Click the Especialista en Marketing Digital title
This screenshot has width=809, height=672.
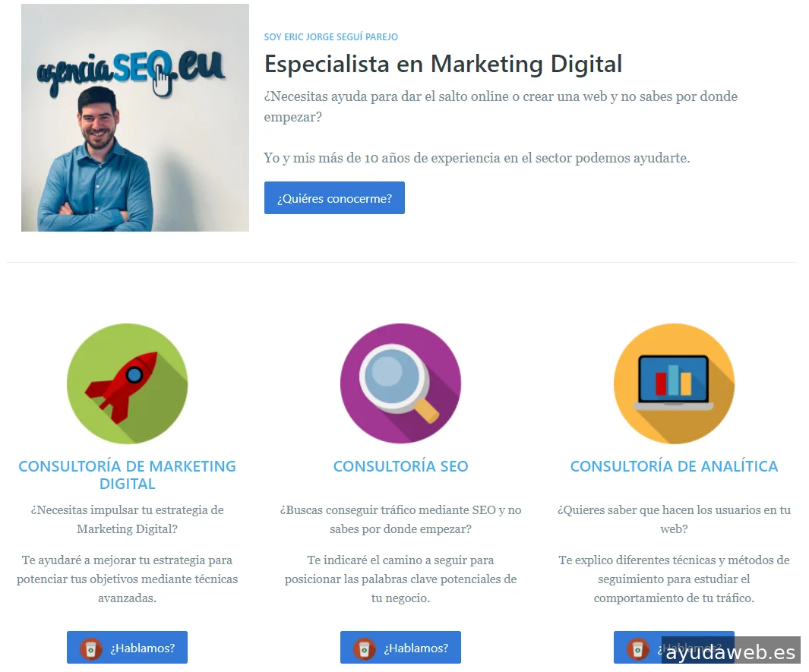coord(443,65)
